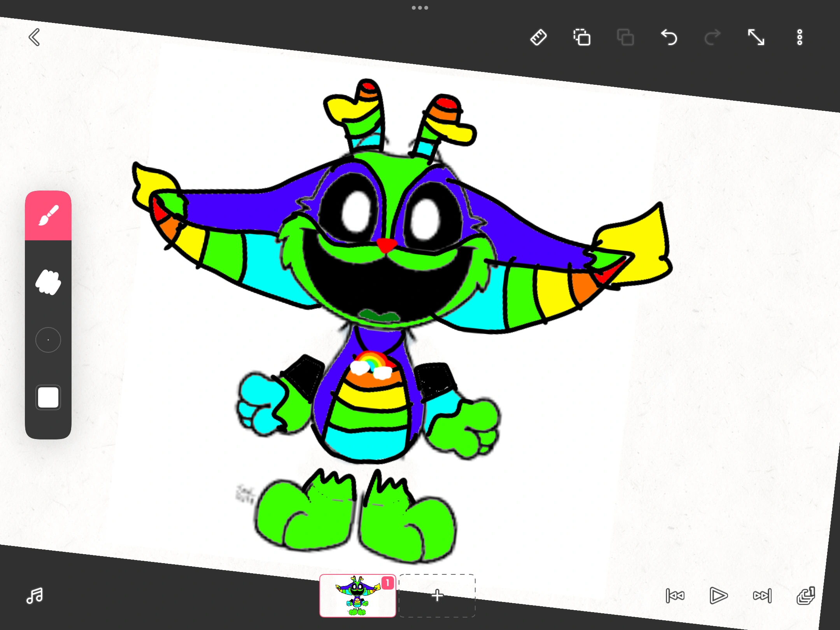
Task: Open the audio panel via music note icon
Action: [34, 596]
